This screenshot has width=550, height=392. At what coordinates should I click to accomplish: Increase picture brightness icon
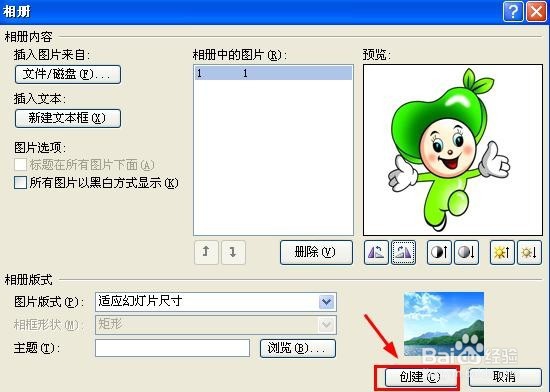[502, 252]
